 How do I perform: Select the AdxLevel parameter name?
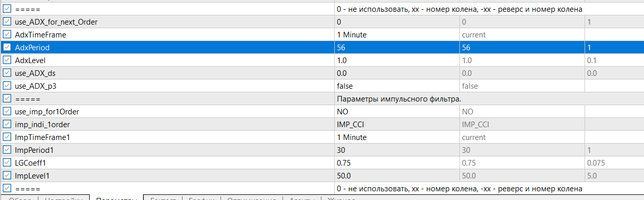click(x=30, y=61)
